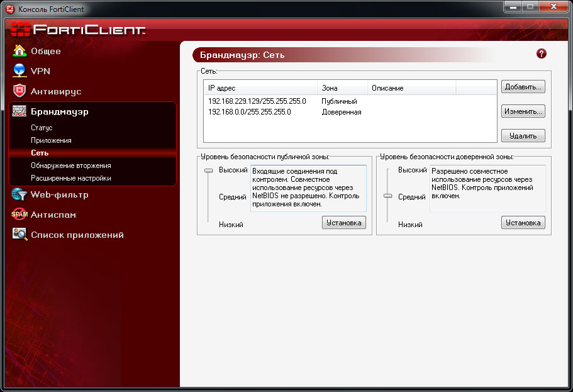Click Низкий label in public zone
The width and height of the screenshot is (573, 392).
click(x=231, y=225)
